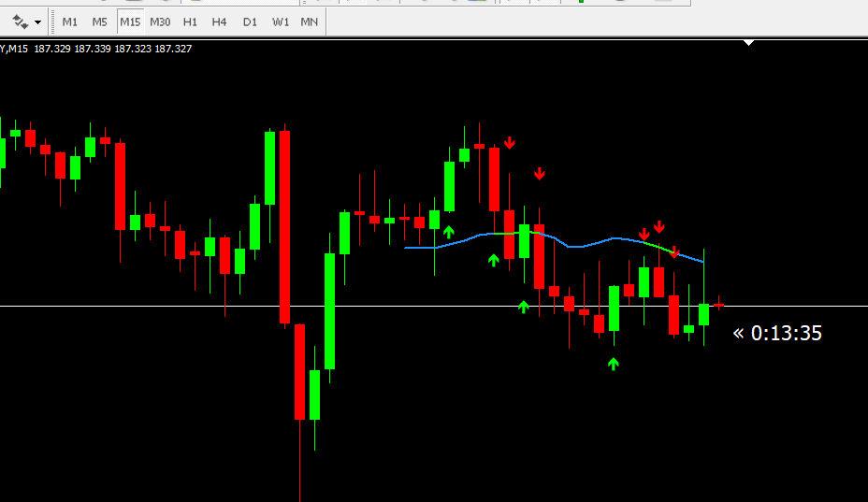
Task: Switch chart to M1 timeframe
Action: point(70,22)
